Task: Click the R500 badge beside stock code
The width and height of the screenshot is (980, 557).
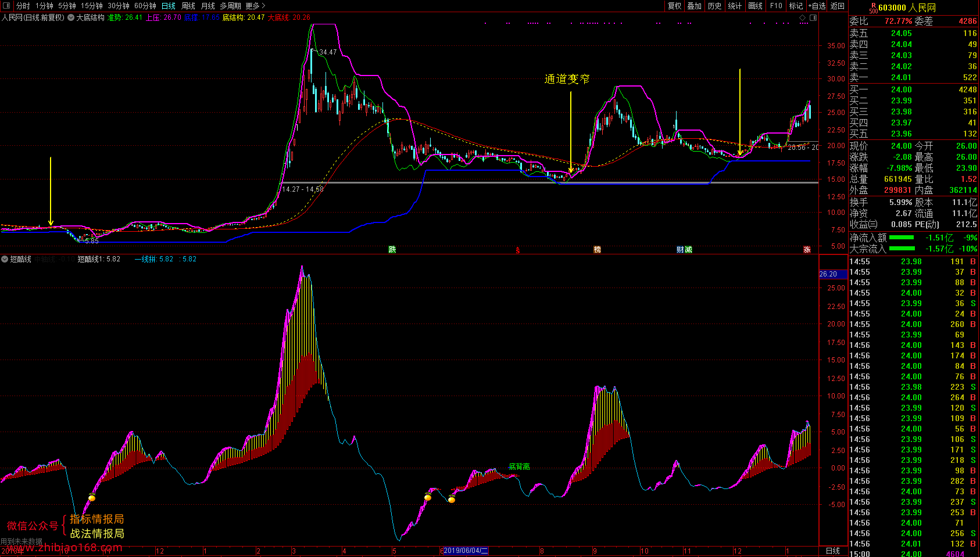Action: point(873,8)
